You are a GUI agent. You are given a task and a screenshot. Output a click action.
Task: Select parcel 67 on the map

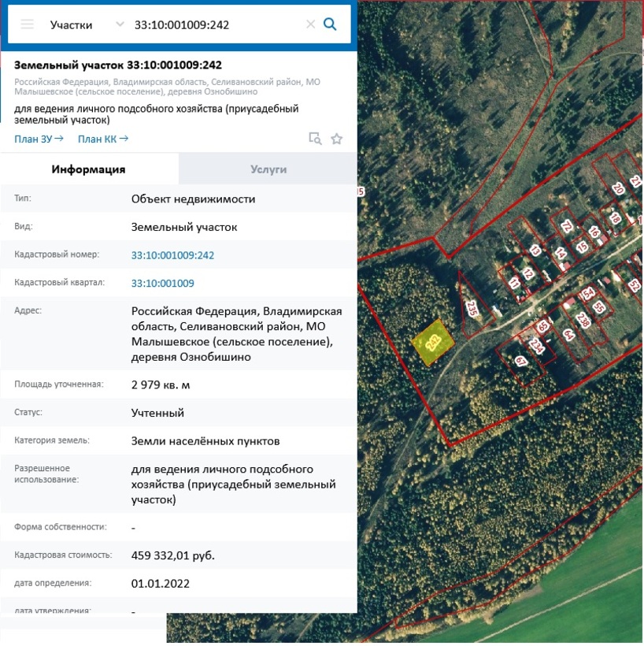[x=521, y=362]
